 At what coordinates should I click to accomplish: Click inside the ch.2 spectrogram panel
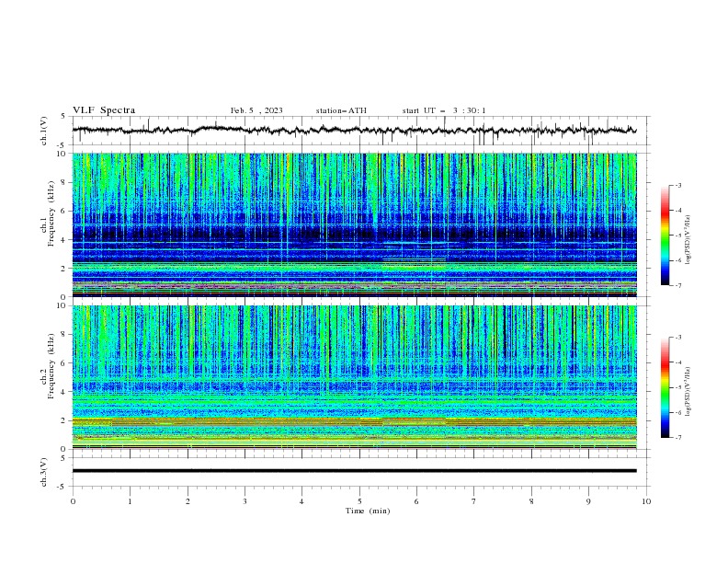point(354,377)
